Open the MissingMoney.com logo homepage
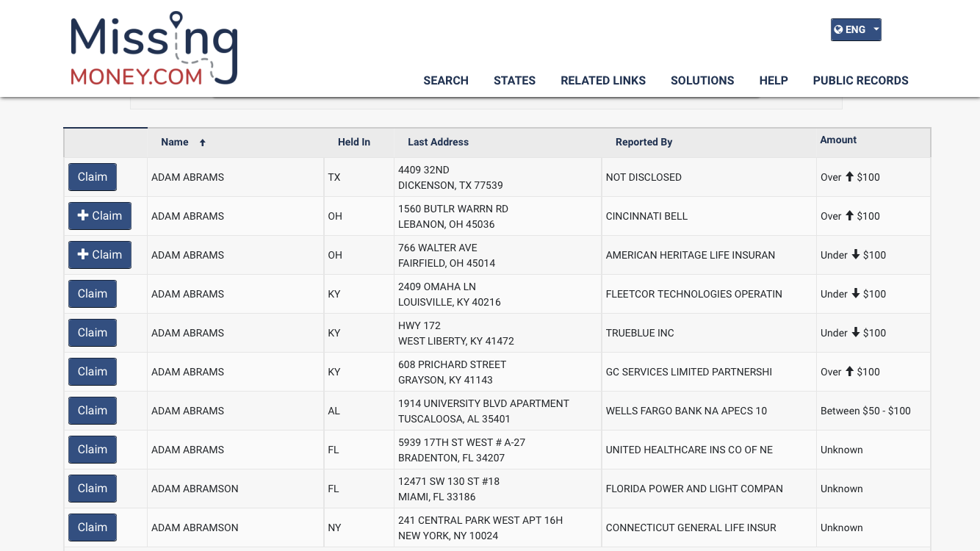Image resolution: width=980 pixels, height=551 pixels. pos(154,48)
